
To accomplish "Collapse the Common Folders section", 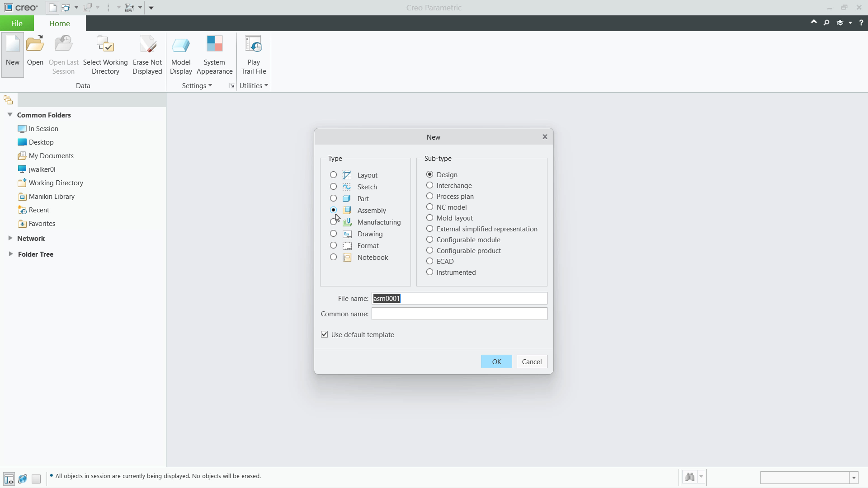I will tap(10, 115).
